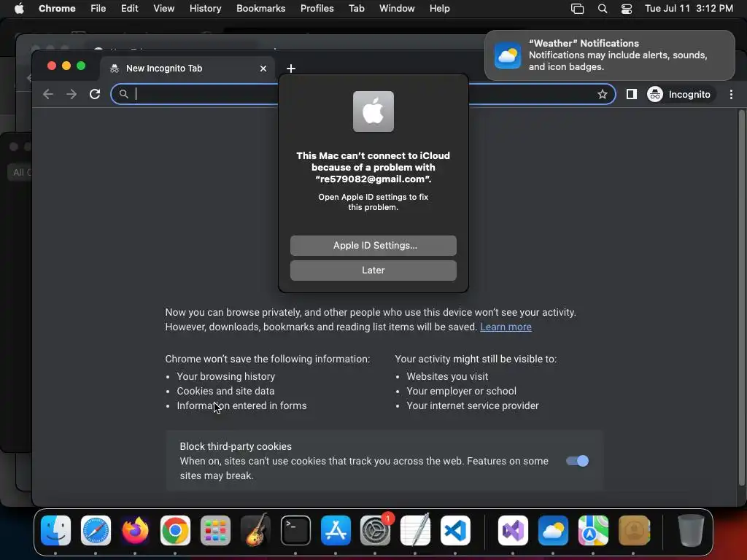Reload the incognito page
The height and width of the screenshot is (560, 747).
point(95,94)
